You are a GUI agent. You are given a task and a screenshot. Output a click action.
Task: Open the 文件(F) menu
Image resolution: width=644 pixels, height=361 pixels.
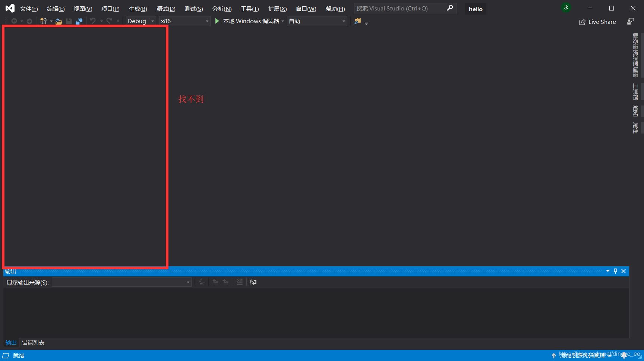29,9
